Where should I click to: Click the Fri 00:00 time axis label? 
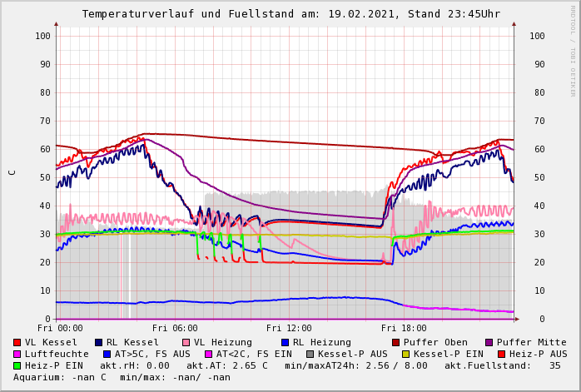coord(60,329)
